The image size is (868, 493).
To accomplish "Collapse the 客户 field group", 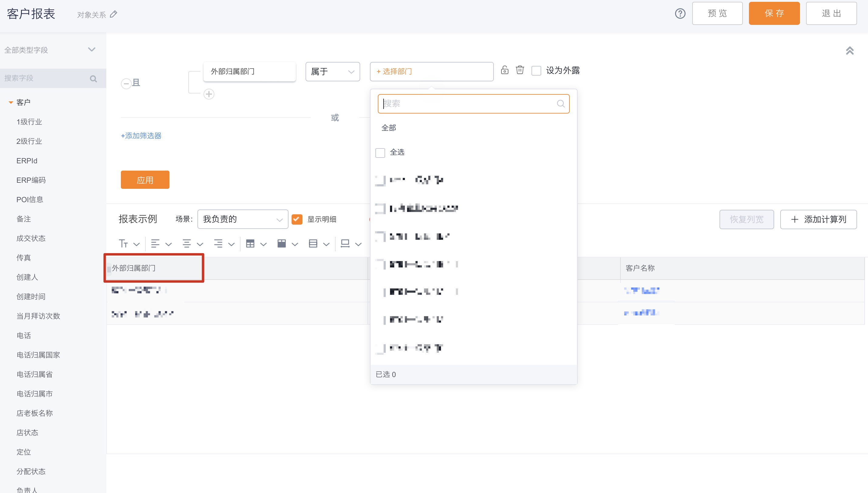I will coord(11,102).
